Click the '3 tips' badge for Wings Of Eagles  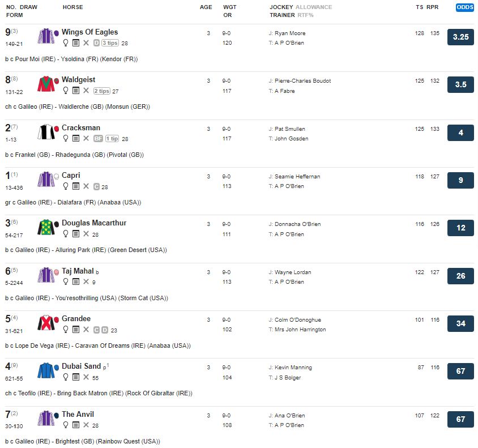110,43
